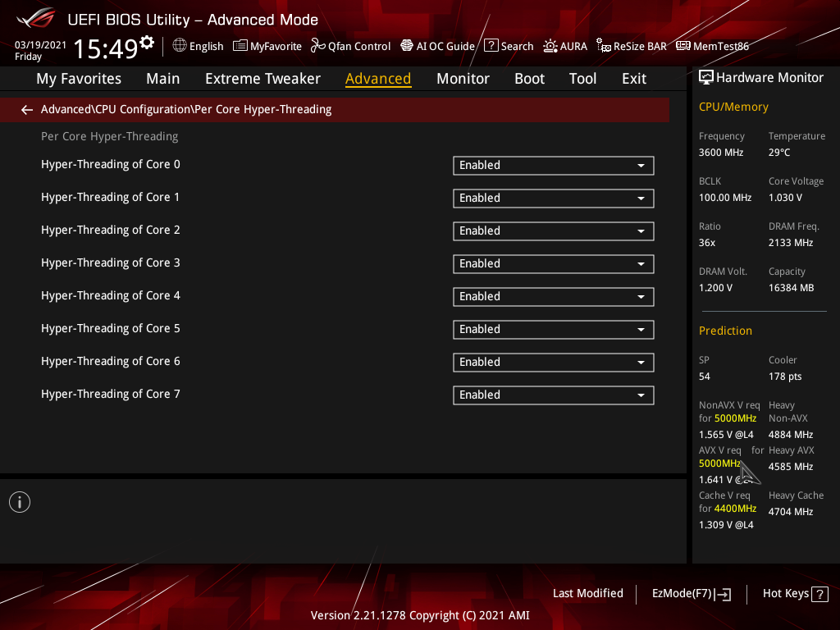Click the 2133 MHz DRAM frequency
This screenshot has width=840, height=630.
click(x=791, y=243)
